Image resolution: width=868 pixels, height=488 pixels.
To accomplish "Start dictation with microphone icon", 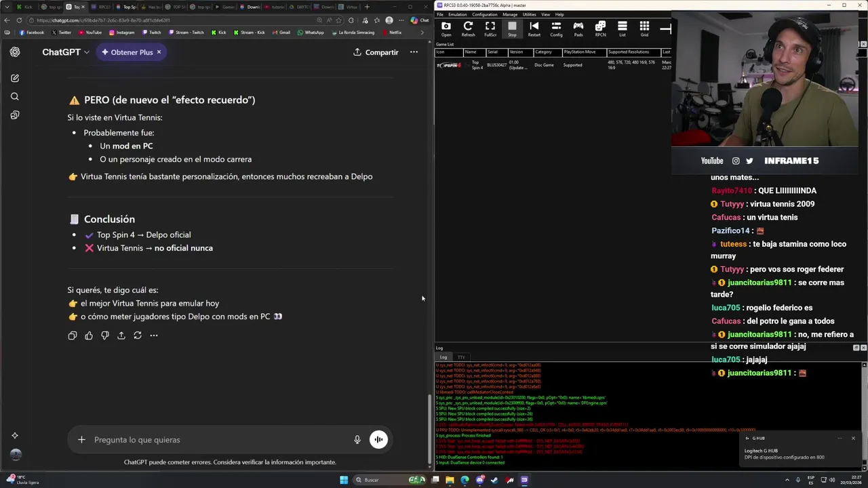I will coord(357,440).
